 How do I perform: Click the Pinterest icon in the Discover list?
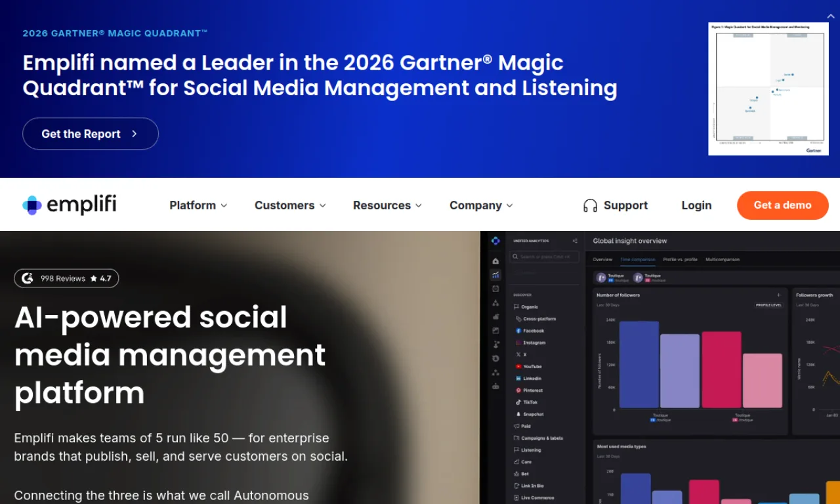click(x=518, y=390)
